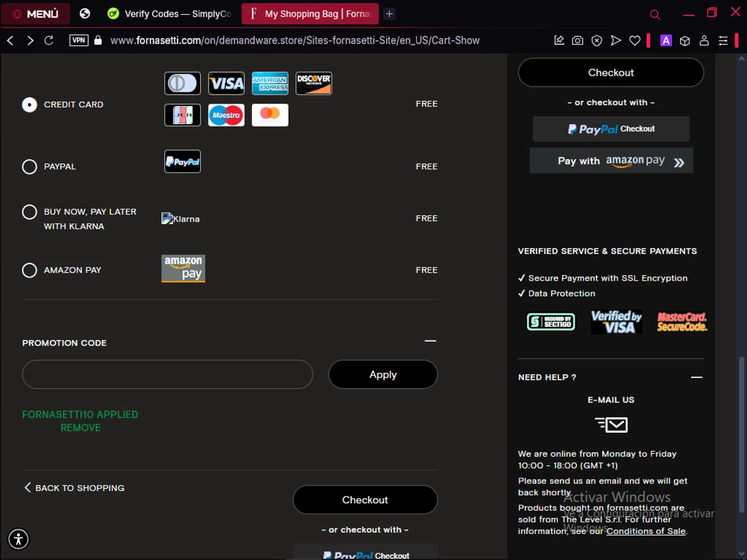Image resolution: width=747 pixels, height=560 pixels.
Task: Click the Secured by Sectigo badge
Action: (x=551, y=322)
